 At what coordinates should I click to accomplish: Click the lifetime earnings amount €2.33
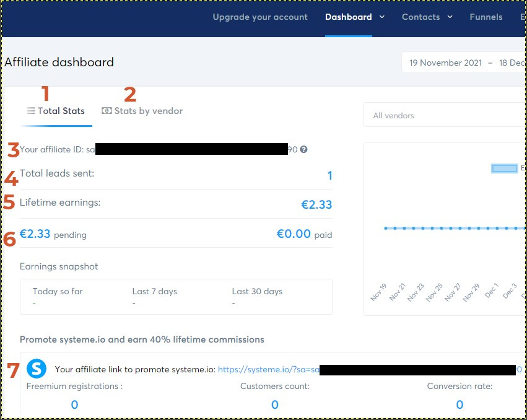(317, 205)
